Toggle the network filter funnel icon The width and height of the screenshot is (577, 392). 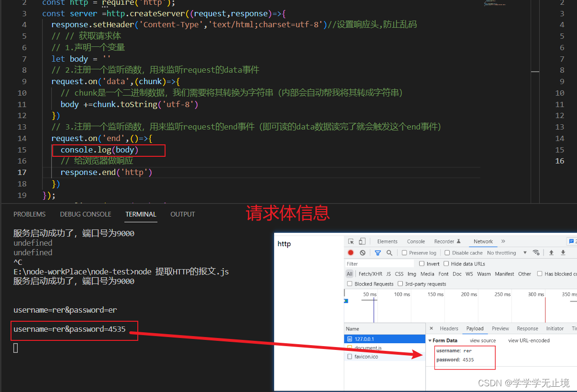[378, 253]
